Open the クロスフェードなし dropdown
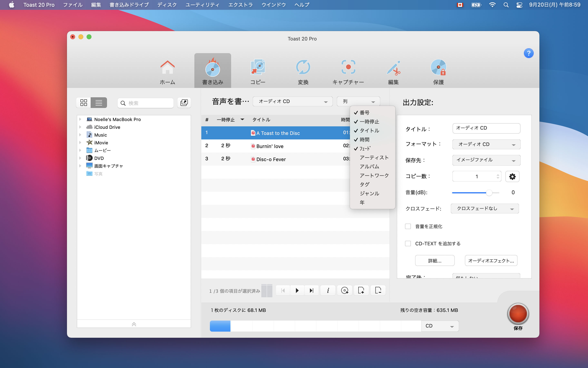Image resolution: width=588 pixels, height=368 pixels. 485,209
